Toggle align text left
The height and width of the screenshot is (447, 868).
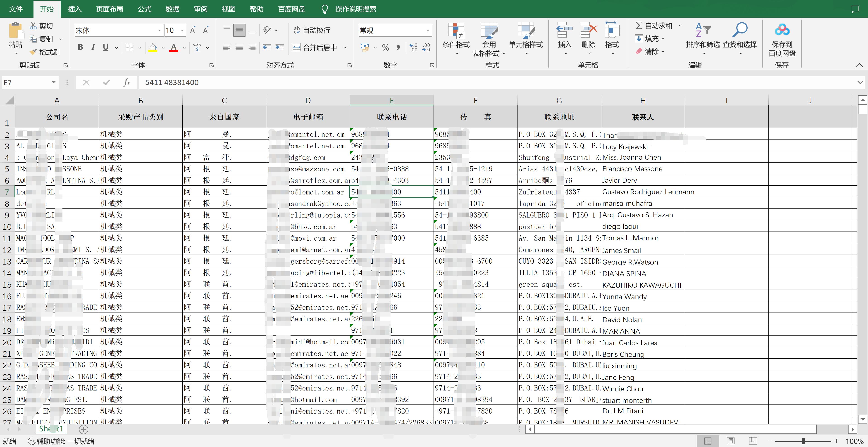[x=227, y=47]
